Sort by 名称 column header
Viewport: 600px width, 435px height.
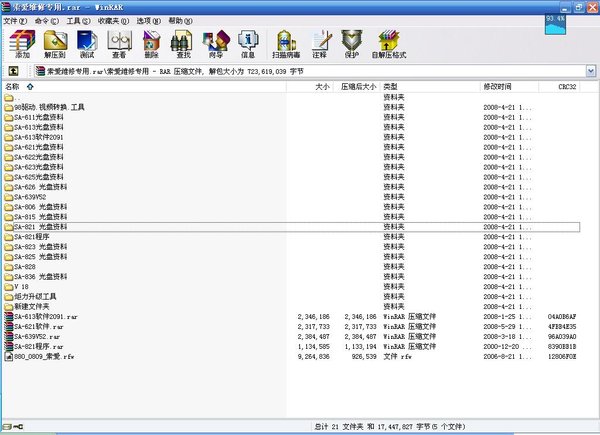point(144,87)
